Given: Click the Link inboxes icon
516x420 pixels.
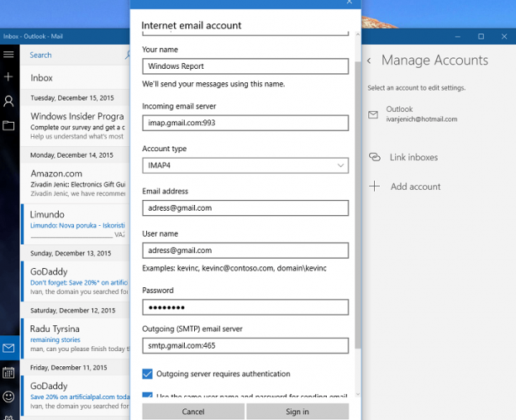Looking at the screenshot, I should [375, 157].
